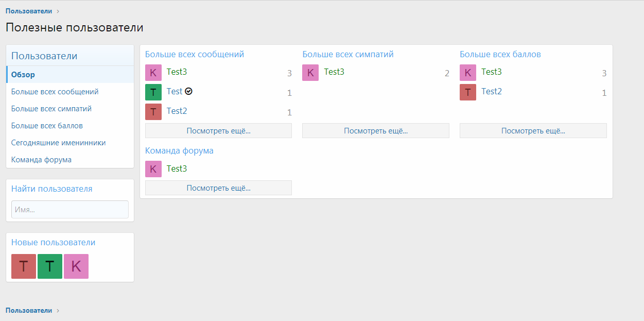Click verified checkmark icon beside Test
644x321 pixels.
(188, 91)
